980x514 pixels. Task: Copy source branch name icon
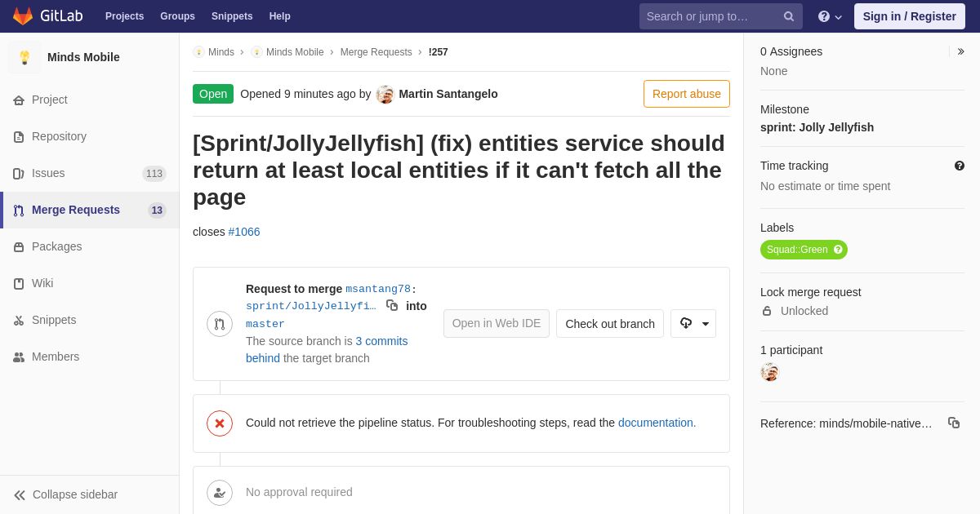(x=392, y=305)
